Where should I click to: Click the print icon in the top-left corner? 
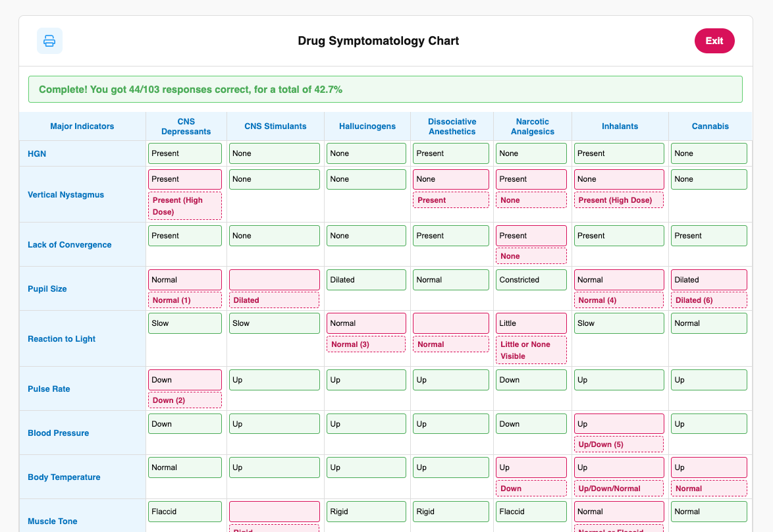[49, 41]
